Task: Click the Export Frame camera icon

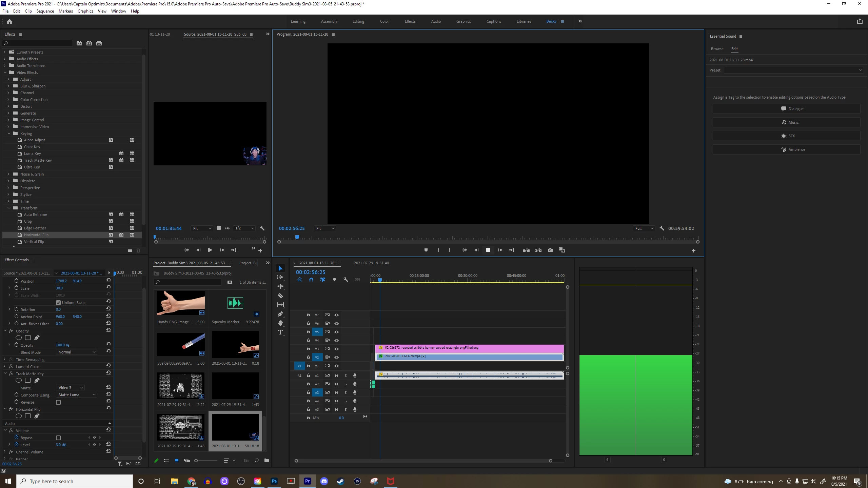Action: (x=550, y=250)
